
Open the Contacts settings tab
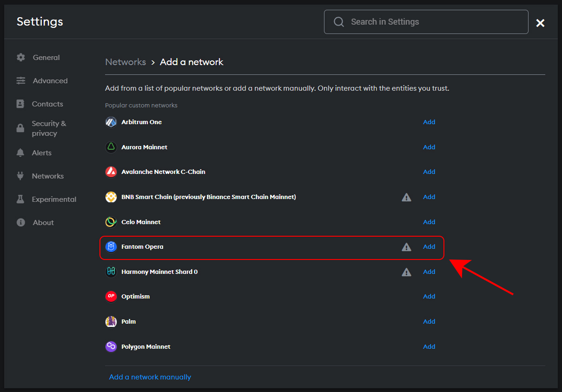coord(47,104)
